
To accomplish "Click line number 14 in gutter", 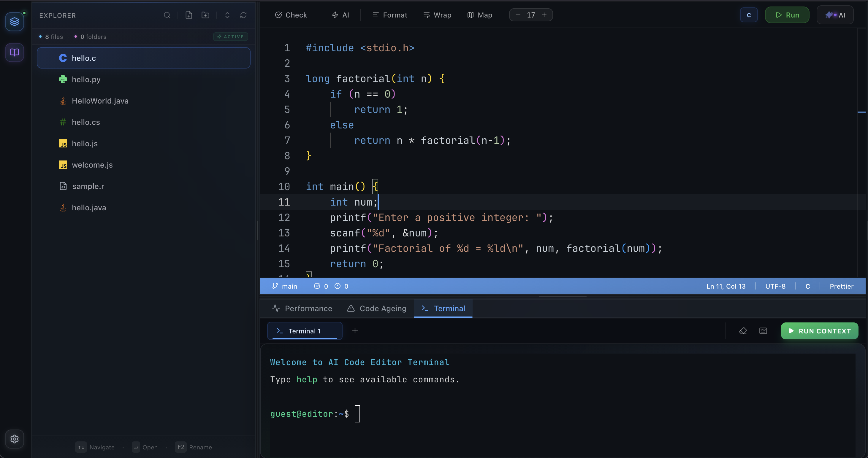I will (x=284, y=249).
